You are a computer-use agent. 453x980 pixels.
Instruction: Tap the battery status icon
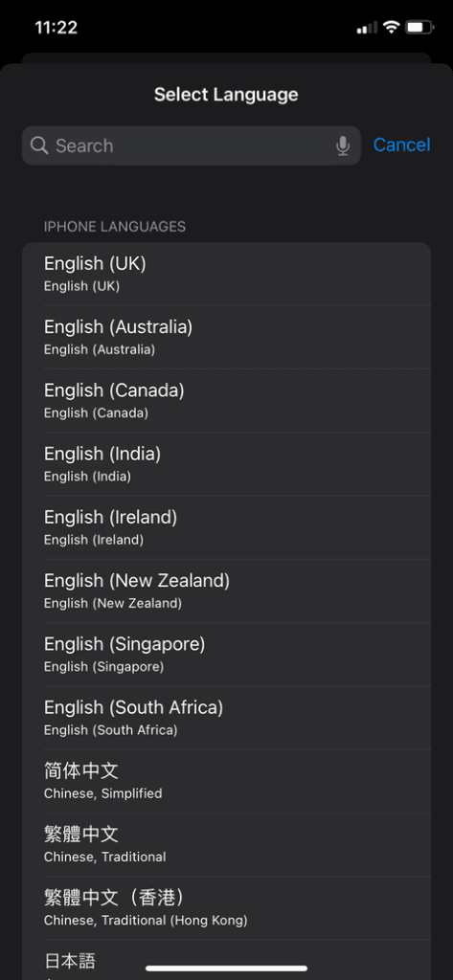[x=419, y=27]
